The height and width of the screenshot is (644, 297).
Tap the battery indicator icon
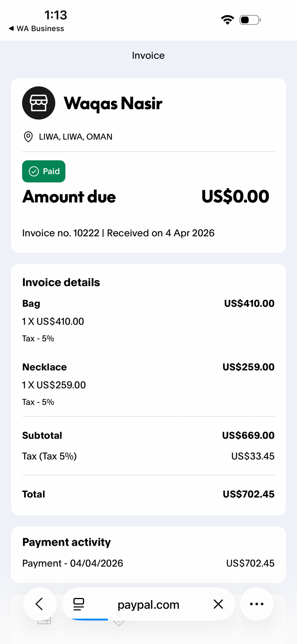click(x=250, y=20)
